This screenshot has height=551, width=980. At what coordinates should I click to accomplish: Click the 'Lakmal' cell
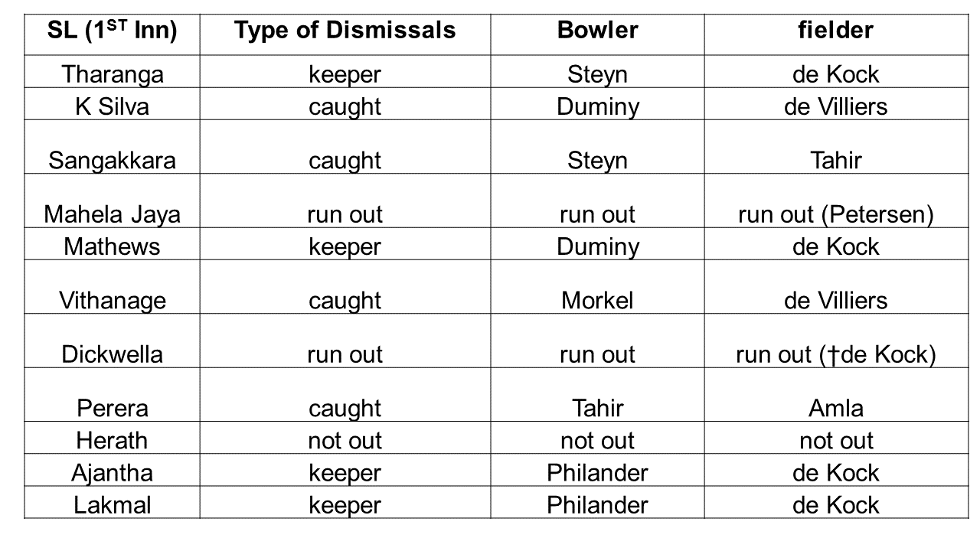click(x=112, y=504)
